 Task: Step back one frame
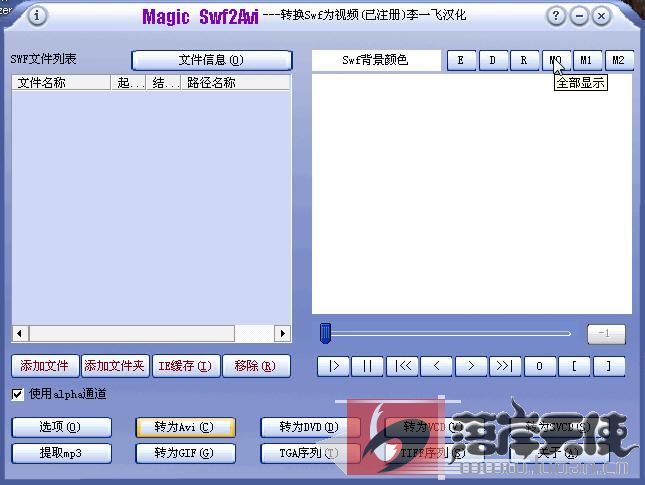436,366
